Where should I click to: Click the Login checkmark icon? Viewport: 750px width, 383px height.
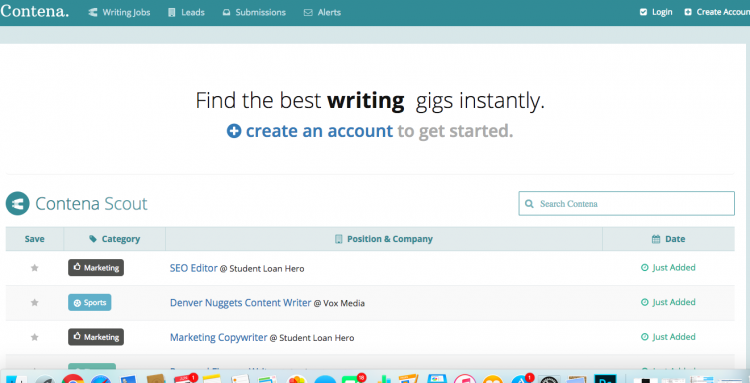(x=643, y=12)
